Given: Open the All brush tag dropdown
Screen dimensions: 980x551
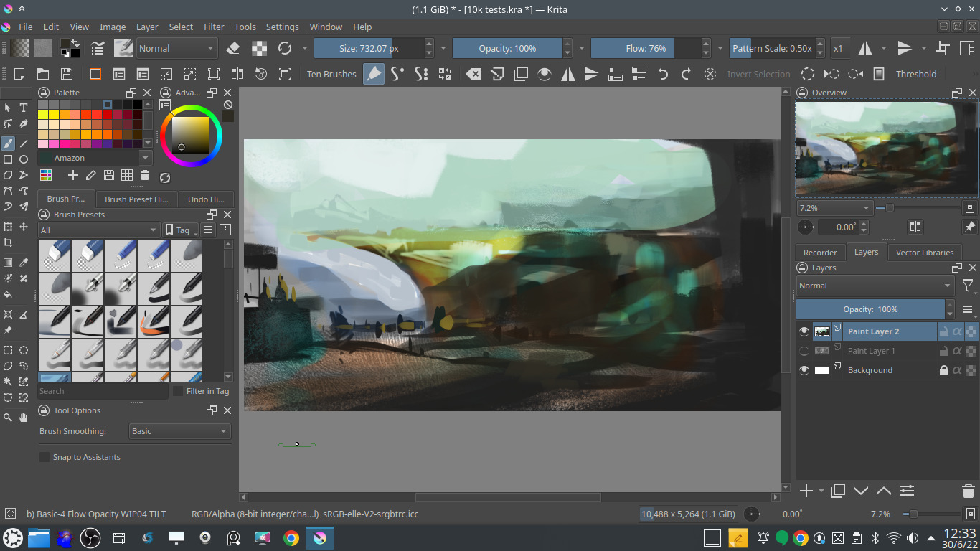Looking at the screenshot, I should (99, 230).
